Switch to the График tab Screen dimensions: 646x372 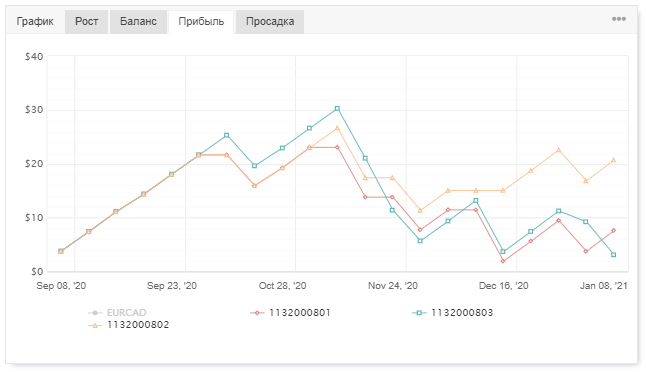[x=35, y=21]
